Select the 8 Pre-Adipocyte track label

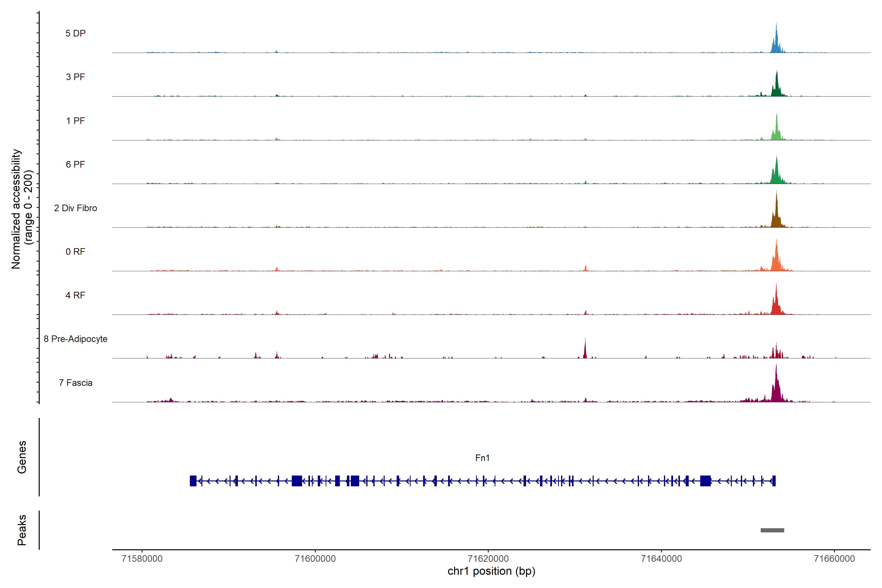pos(75,339)
